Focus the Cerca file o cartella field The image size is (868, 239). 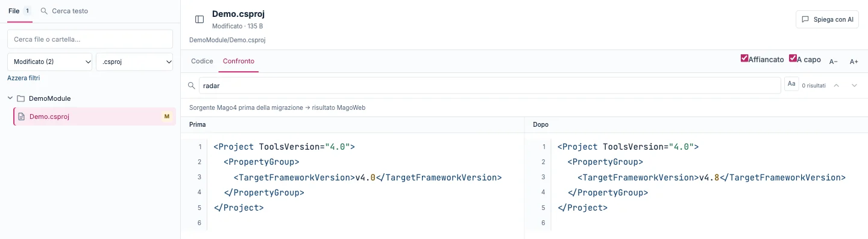click(x=90, y=39)
